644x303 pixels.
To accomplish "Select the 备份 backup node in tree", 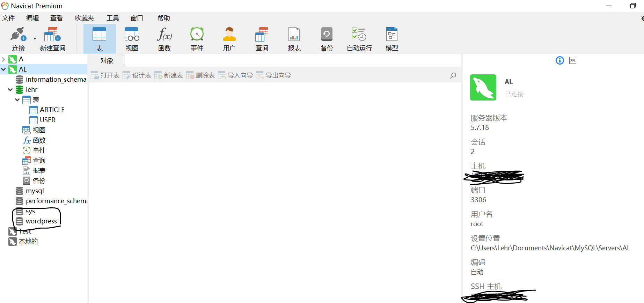I will (x=39, y=181).
